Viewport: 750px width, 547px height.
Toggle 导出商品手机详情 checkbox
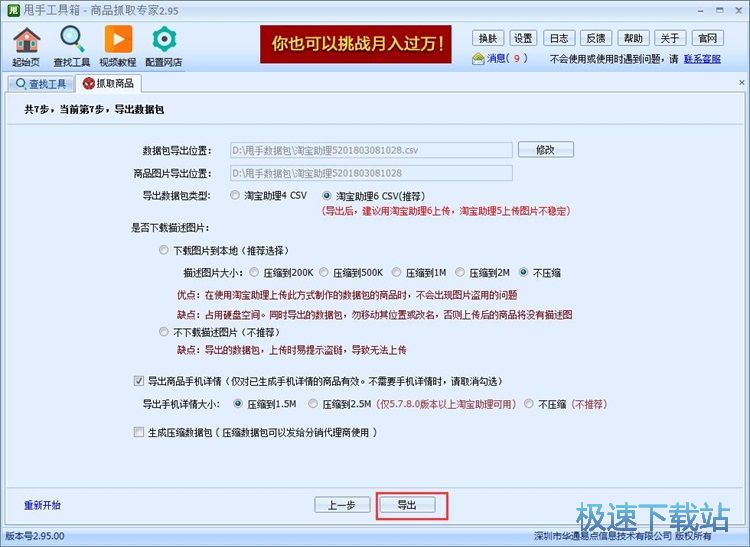click(x=139, y=381)
